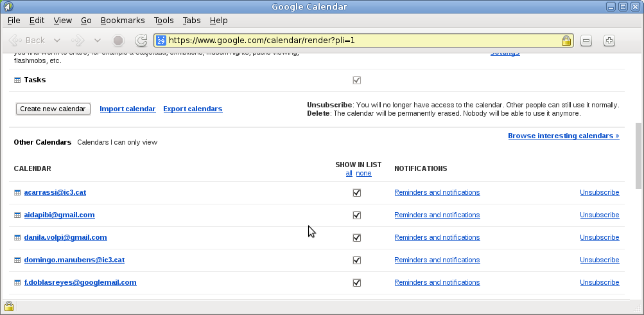The height and width of the screenshot is (315, 644).
Task: Uncheck show in list for danila.volpi@gmail.com
Action: (x=357, y=238)
